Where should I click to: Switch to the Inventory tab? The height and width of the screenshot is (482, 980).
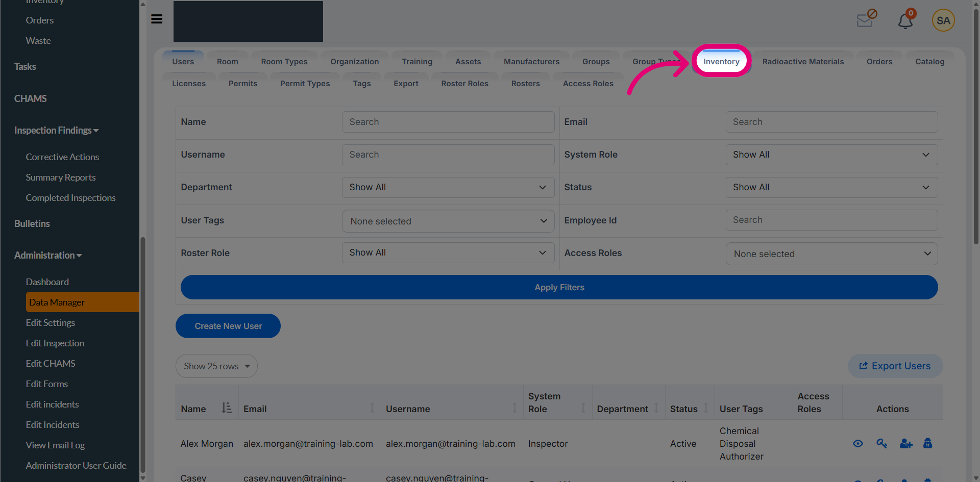tap(721, 61)
